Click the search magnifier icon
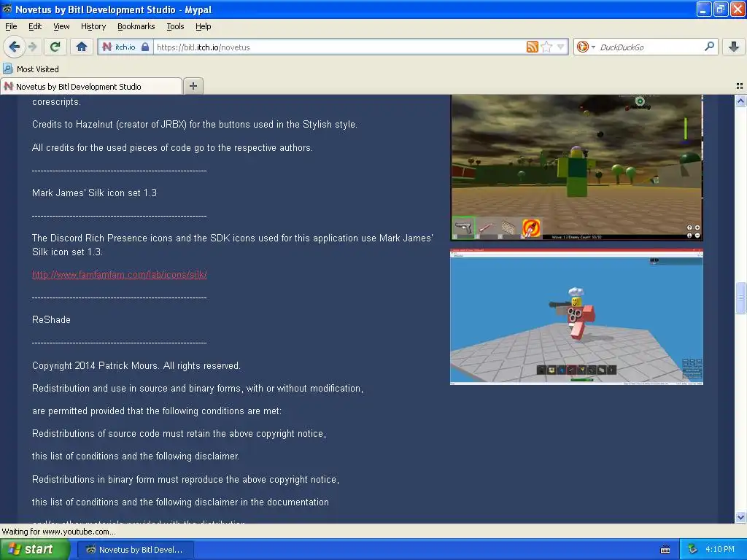Viewport: 747px width, 560px height. [x=709, y=47]
